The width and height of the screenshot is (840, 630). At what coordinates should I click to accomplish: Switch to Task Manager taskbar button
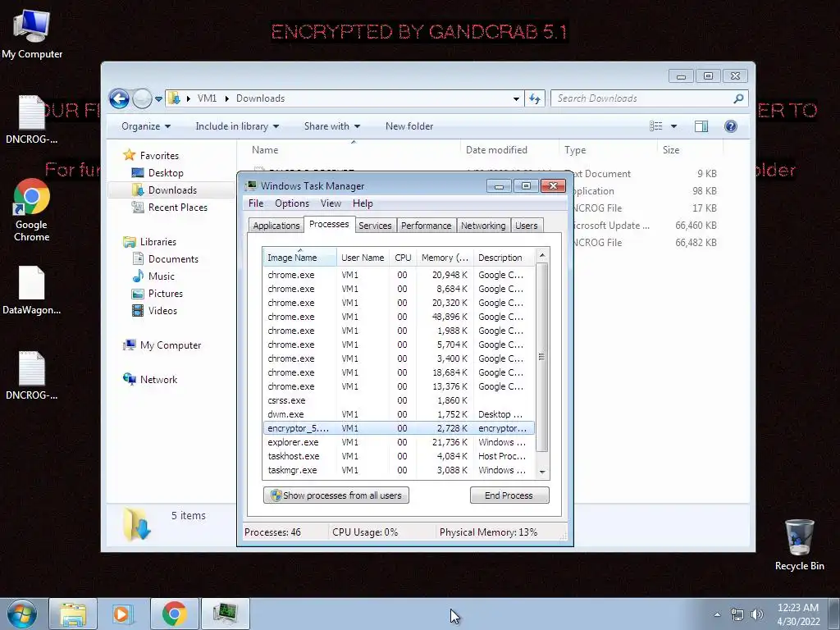point(225,614)
